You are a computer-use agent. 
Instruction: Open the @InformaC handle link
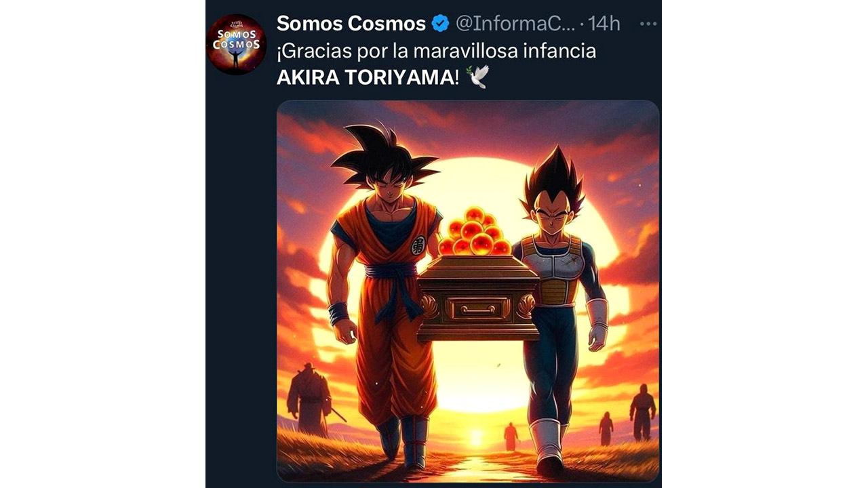coord(515,24)
